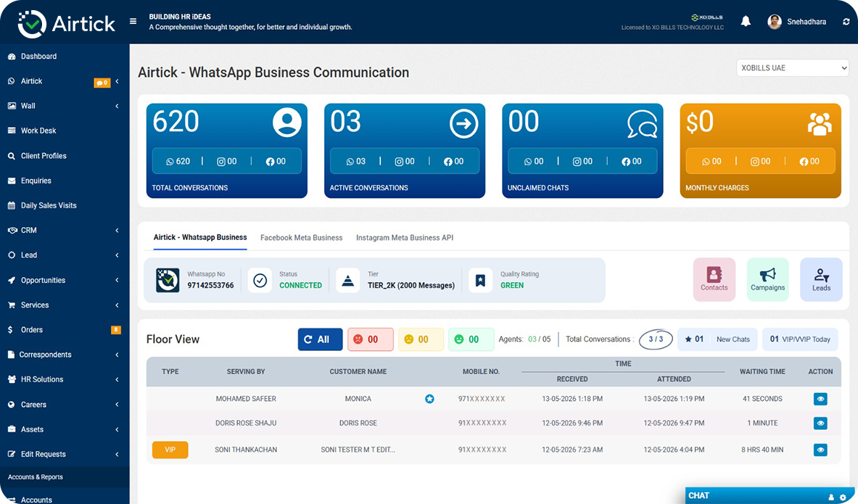This screenshot has width=858, height=504.
Task: Open the XOBILLS UAE company dropdown
Action: pos(792,68)
